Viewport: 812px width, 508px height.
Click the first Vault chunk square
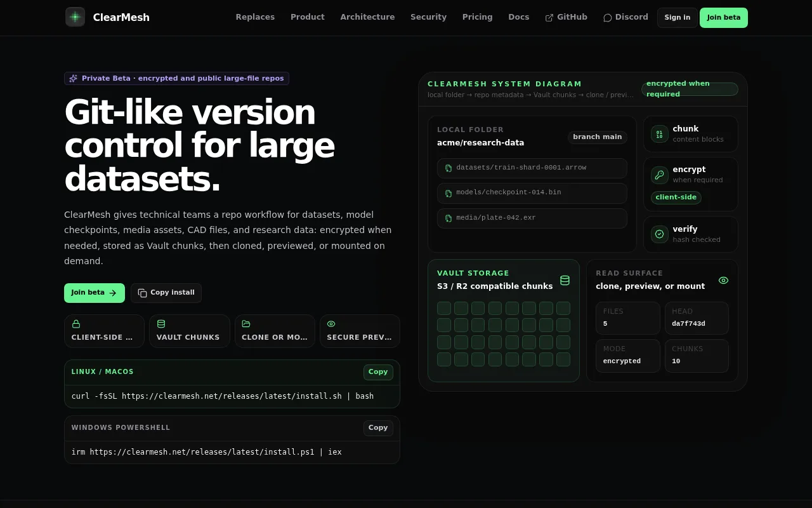pyautogui.click(x=444, y=309)
